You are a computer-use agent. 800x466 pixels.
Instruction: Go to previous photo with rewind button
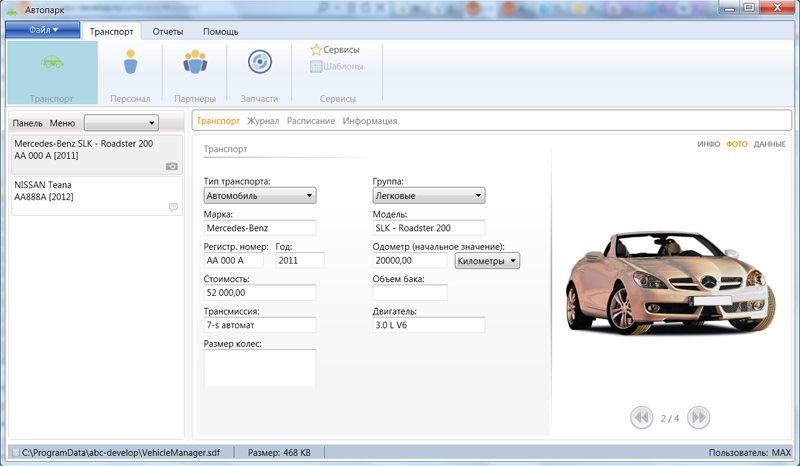pyautogui.click(x=641, y=418)
